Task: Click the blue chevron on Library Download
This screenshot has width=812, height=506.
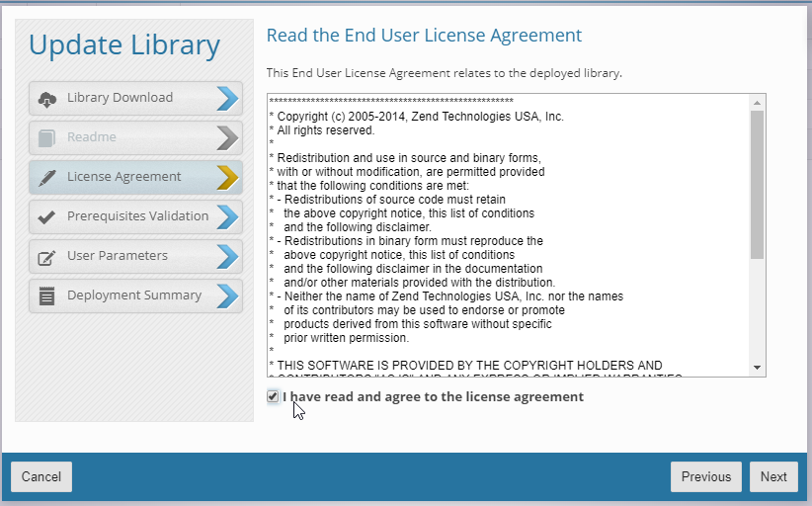Action: [228, 98]
